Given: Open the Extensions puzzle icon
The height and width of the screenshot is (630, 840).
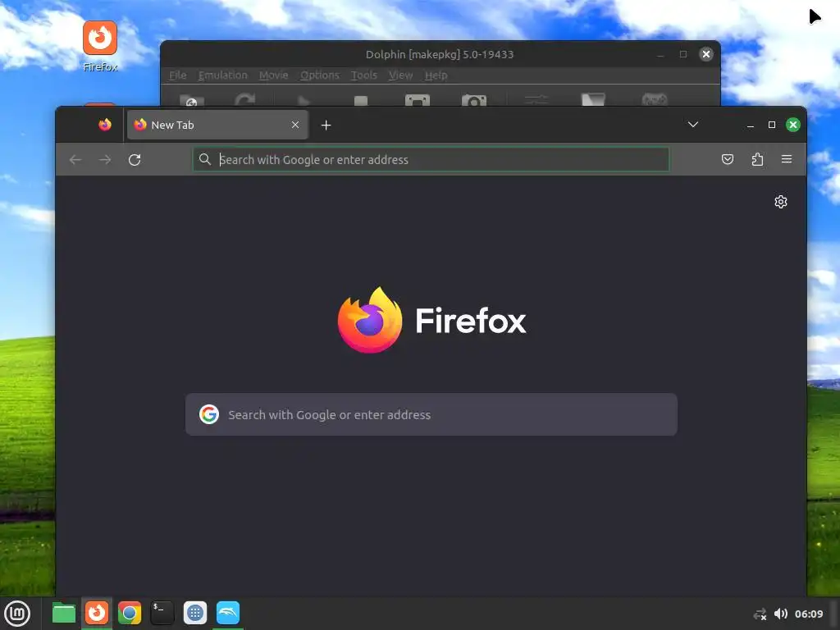Looking at the screenshot, I should click(757, 159).
